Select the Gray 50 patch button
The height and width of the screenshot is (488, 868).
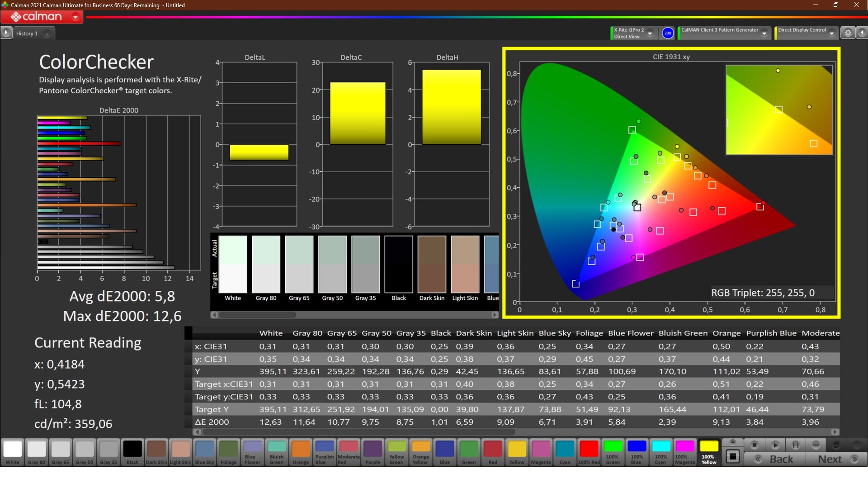[85, 452]
